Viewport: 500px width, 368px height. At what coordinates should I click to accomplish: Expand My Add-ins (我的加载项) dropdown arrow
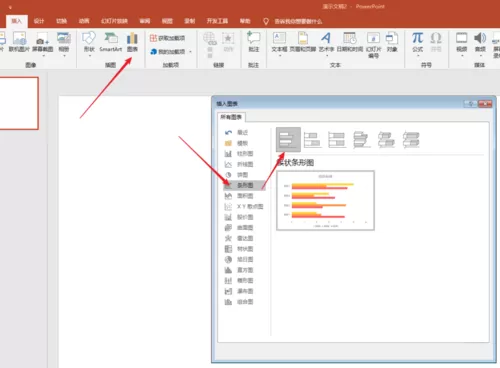point(190,52)
